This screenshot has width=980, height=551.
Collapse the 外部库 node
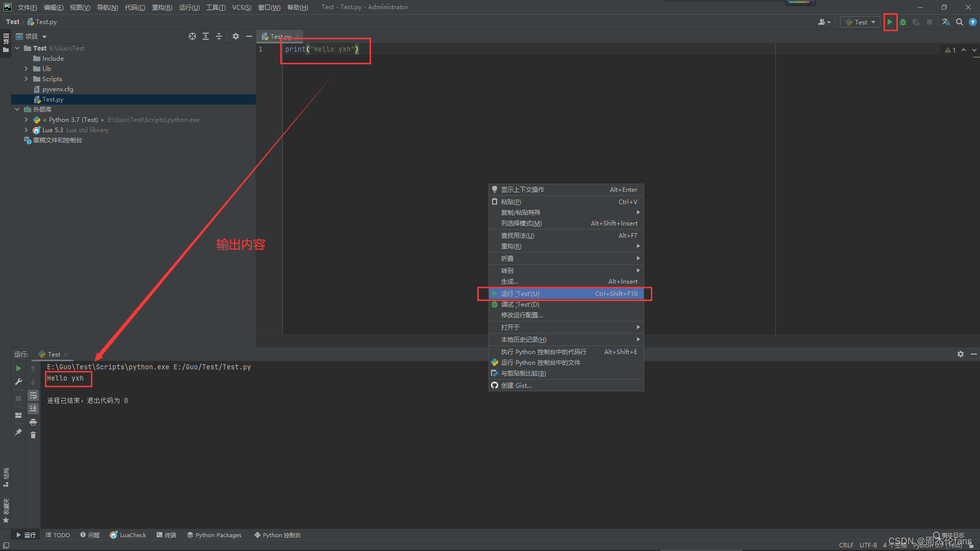coord(17,109)
